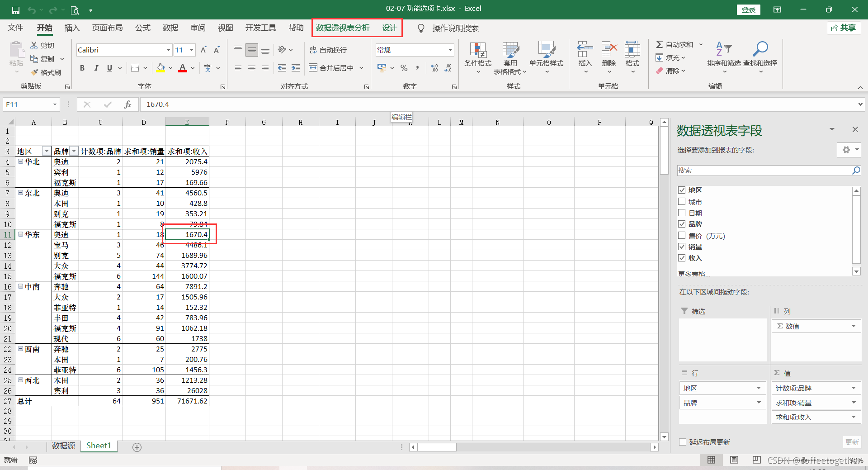Open the Calibri font name dropdown
This screenshot has height=470, width=868.
[169, 50]
